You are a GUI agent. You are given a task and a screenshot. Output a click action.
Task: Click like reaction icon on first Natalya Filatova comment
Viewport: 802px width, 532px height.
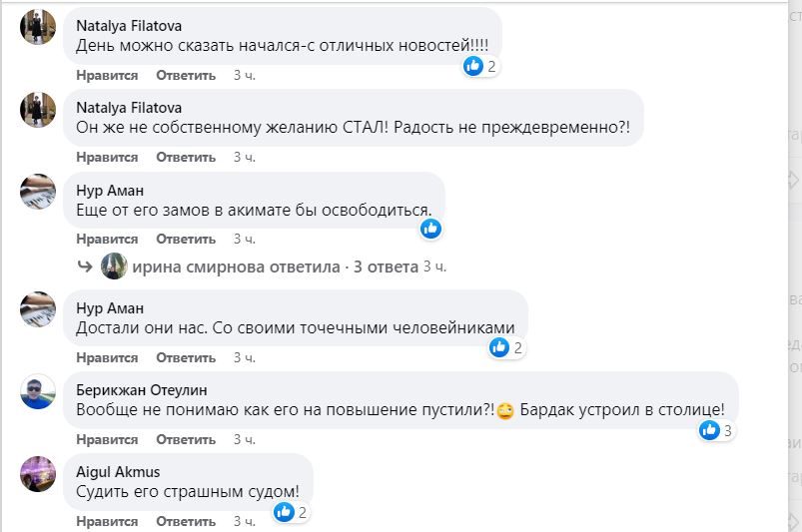point(473,66)
